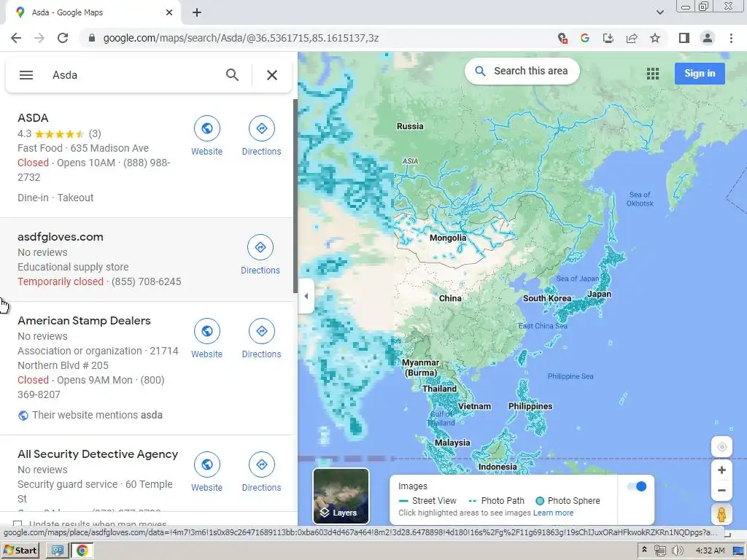747x560 pixels.
Task: Clear the Asda search with the X
Action: 272,75
